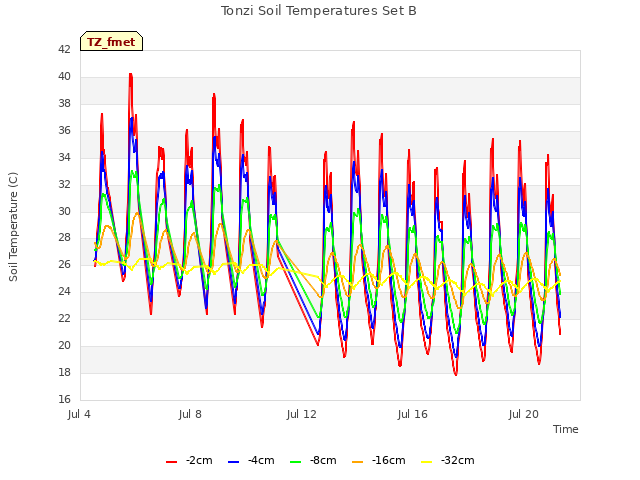Click the chart title Tonzi Soil Temperatures Set B
This screenshot has height=480, width=640.
(x=319, y=11)
